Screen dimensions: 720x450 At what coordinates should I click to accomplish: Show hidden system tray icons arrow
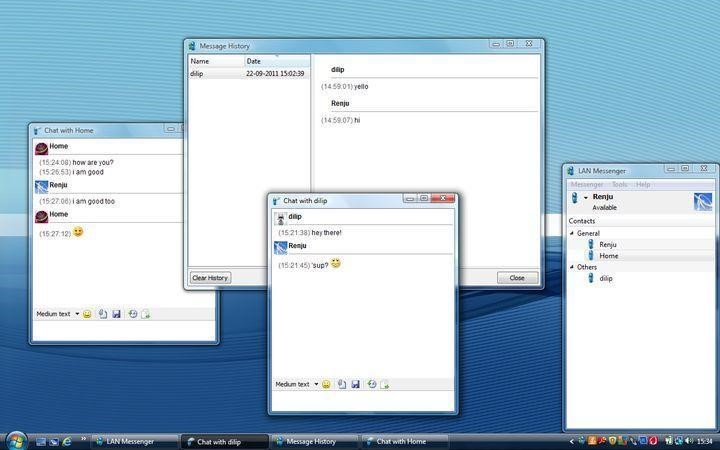tap(572, 442)
